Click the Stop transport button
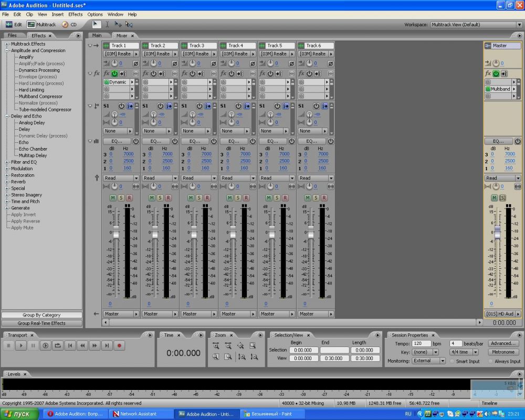The image size is (525, 420). (9, 345)
